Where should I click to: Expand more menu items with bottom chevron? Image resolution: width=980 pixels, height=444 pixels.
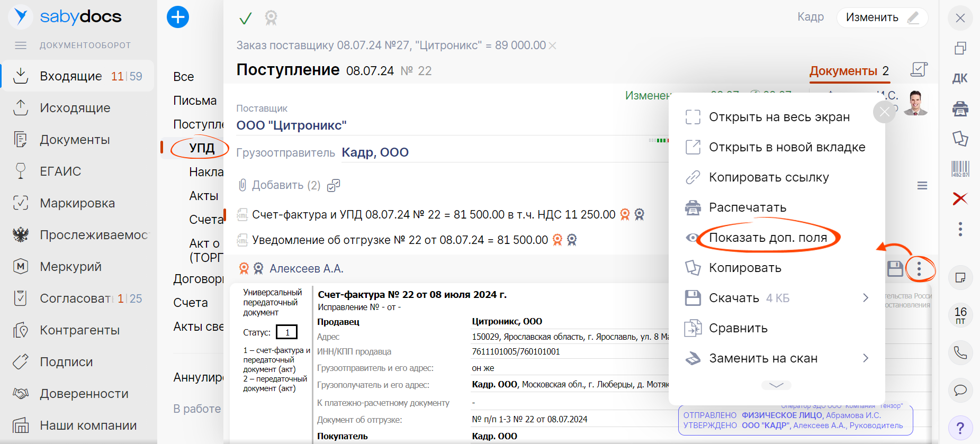[776, 385]
